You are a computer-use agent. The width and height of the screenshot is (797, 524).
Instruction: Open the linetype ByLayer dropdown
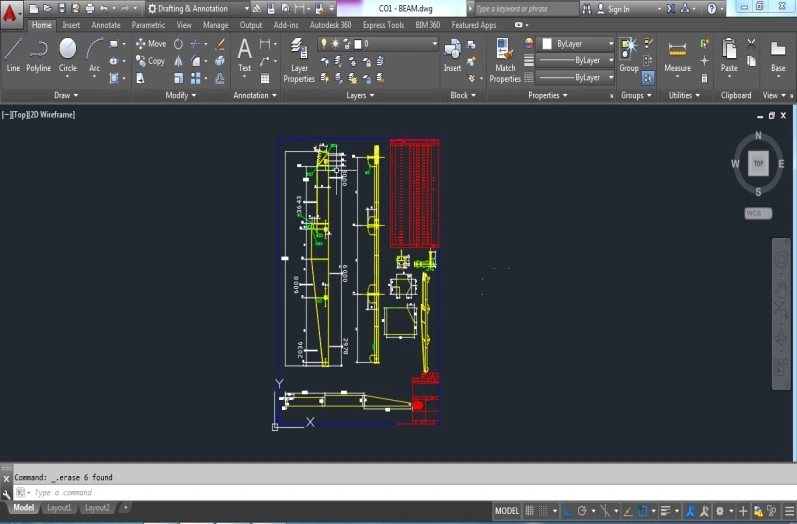tap(576, 78)
